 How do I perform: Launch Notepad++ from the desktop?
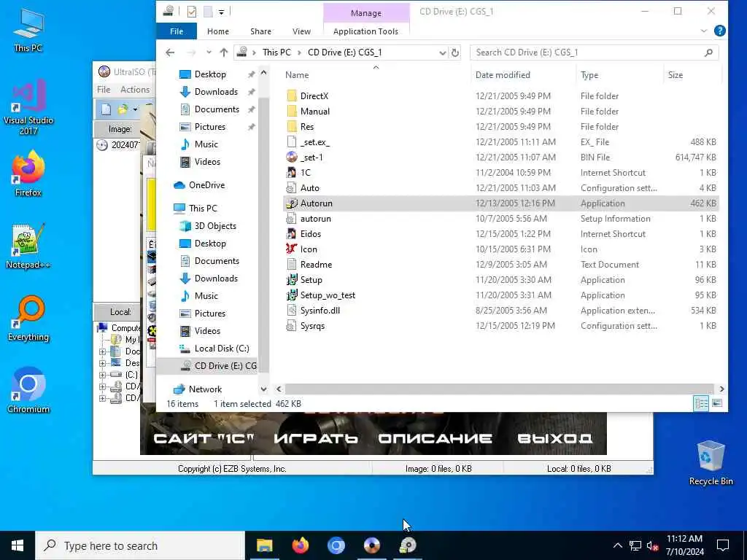(28, 246)
